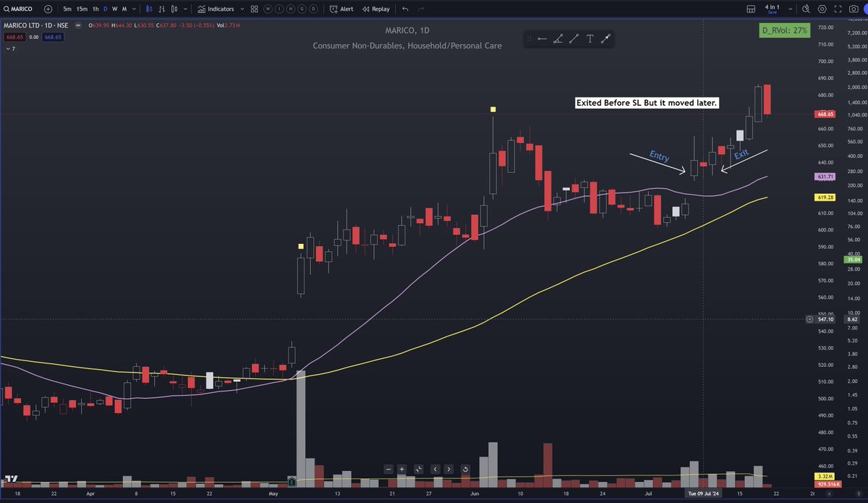Start bar Replay mode
This screenshot has height=503, width=868.
(375, 9)
